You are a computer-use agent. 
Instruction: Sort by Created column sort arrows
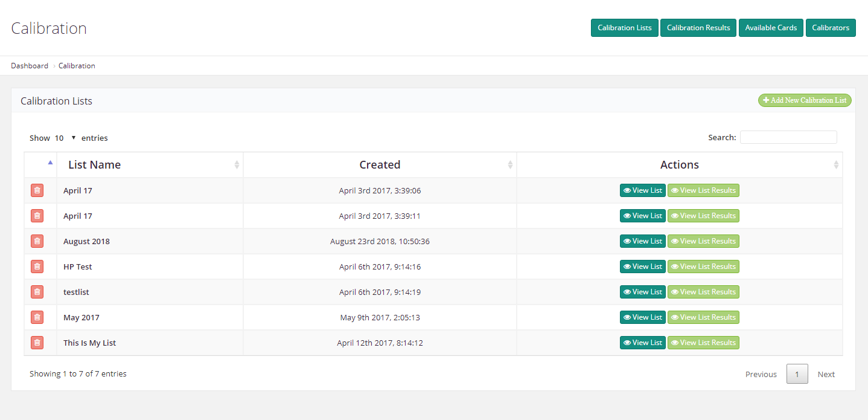pos(510,165)
